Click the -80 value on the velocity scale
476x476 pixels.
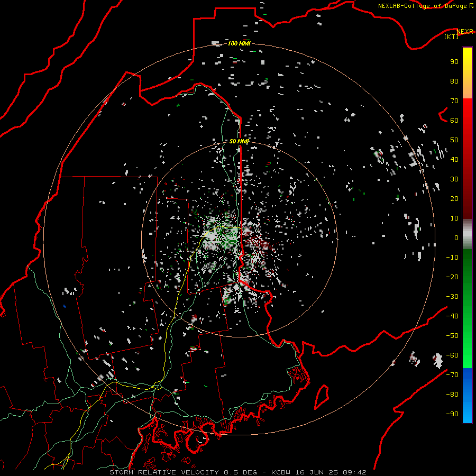pyautogui.click(x=452, y=395)
